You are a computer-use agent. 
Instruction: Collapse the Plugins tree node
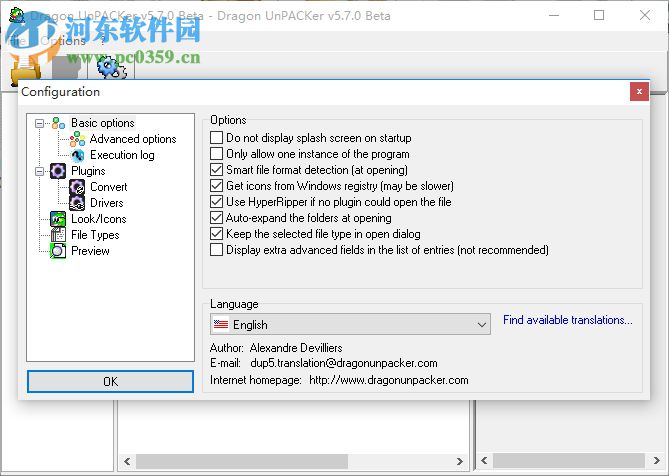coord(39,171)
